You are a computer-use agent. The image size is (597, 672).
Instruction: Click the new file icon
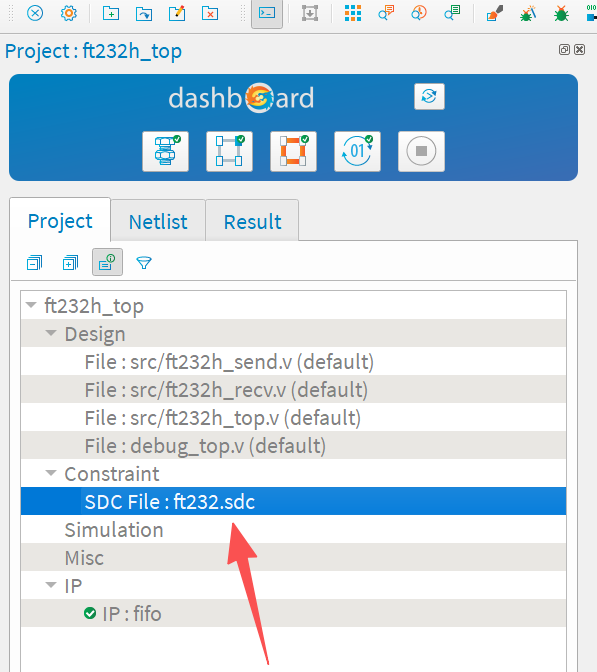click(111, 13)
